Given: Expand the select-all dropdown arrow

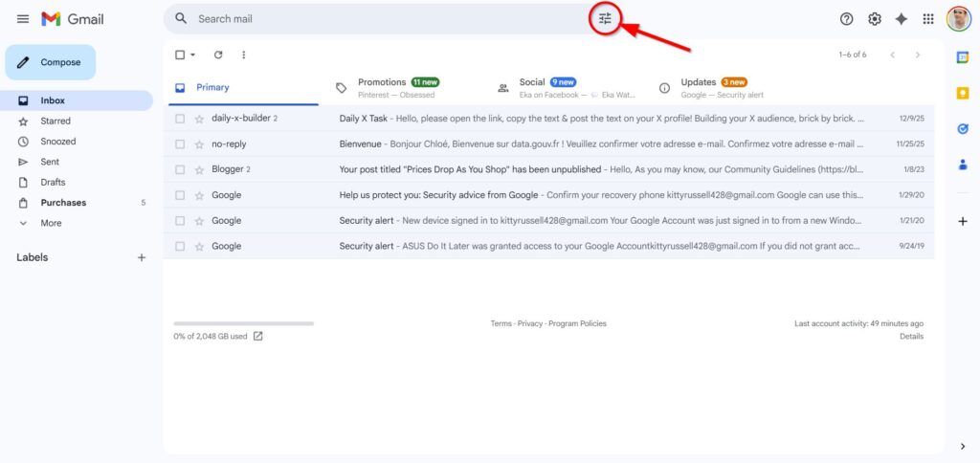Looking at the screenshot, I should pyautogui.click(x=192, y=55).
